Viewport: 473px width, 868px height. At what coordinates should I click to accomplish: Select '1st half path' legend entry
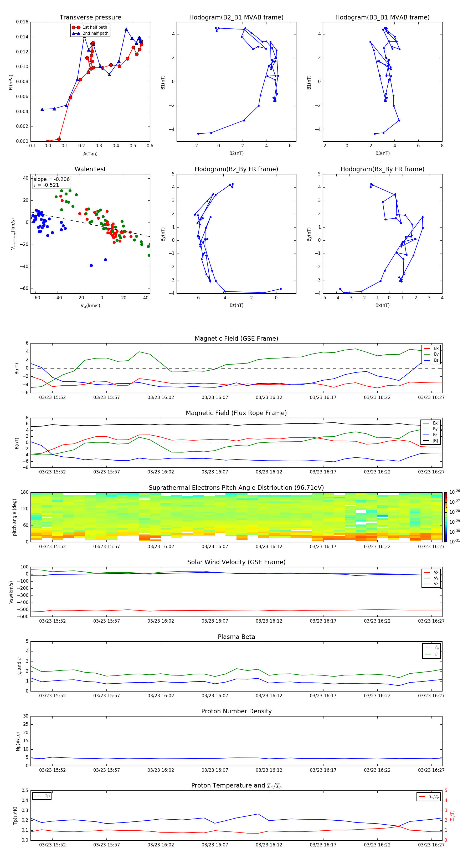click(90, 27)
